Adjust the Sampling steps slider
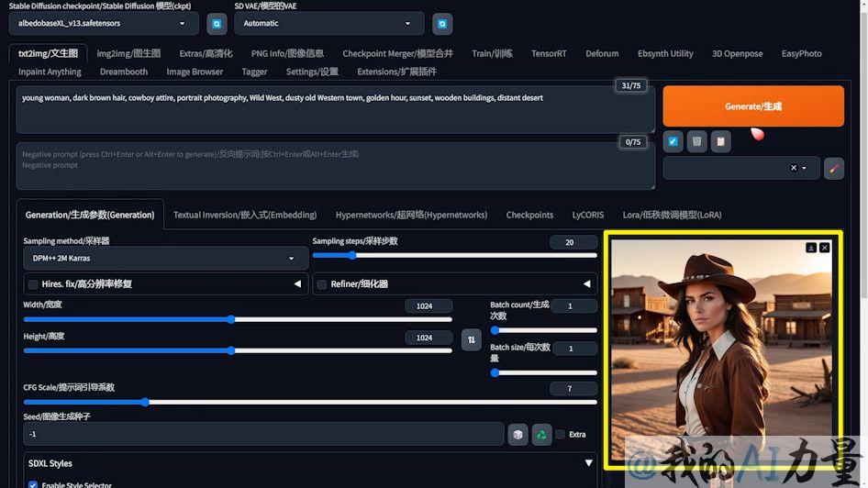Viewport: 868px width, 488px height. (x=454, y=255)
